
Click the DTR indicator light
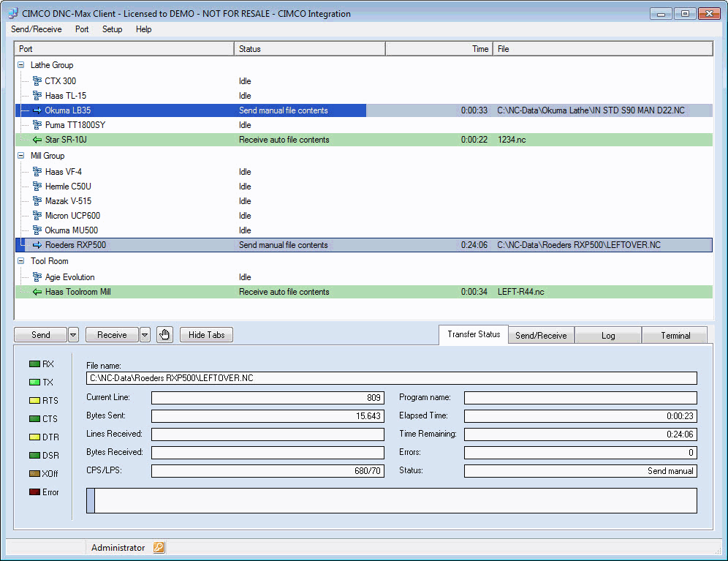pos(35,437)
